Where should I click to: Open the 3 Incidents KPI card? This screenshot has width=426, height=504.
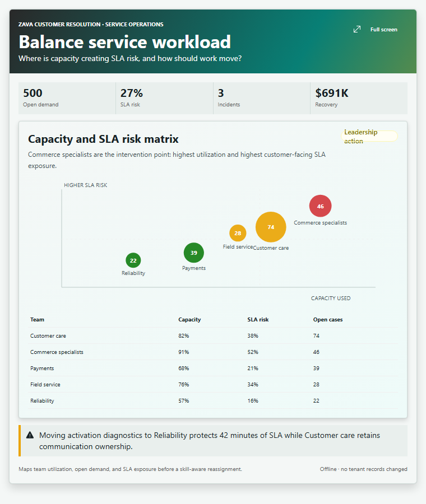coord(262,98)
